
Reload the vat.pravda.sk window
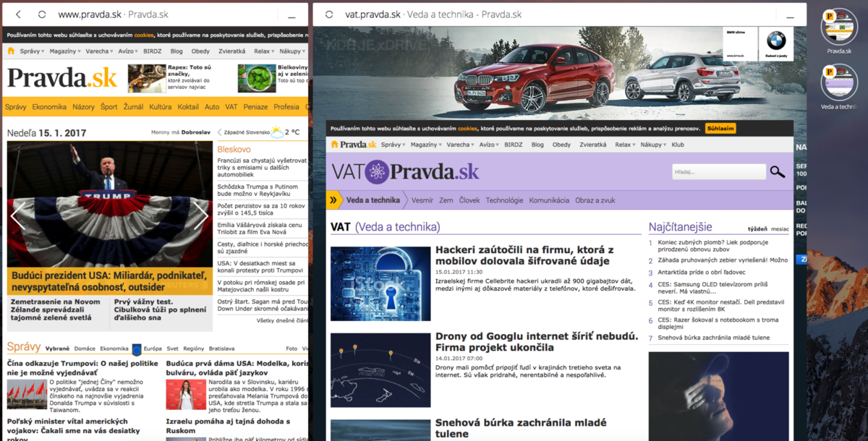point(329,14)
